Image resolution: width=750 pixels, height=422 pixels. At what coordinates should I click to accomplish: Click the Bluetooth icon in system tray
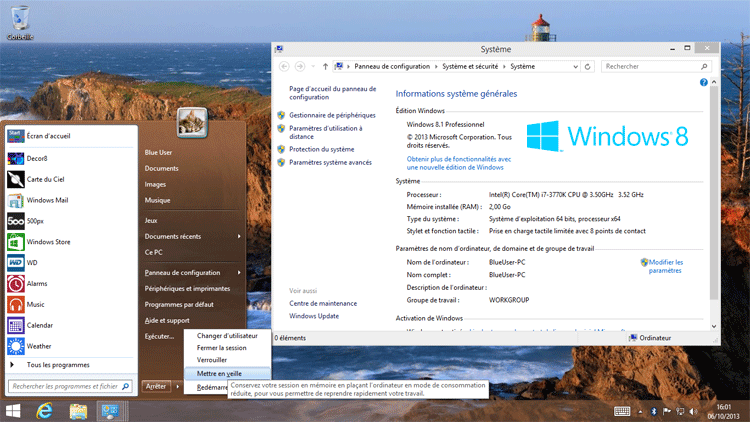click(x=654, y=411)
